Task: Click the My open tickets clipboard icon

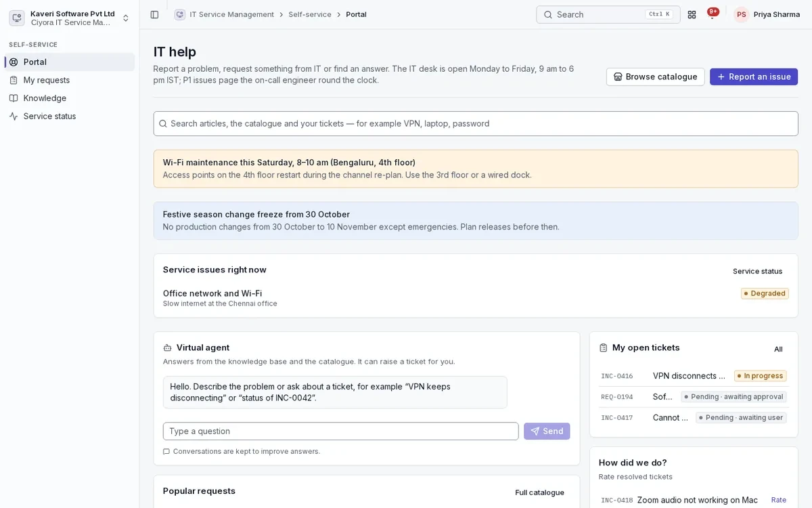Action: 603,347
